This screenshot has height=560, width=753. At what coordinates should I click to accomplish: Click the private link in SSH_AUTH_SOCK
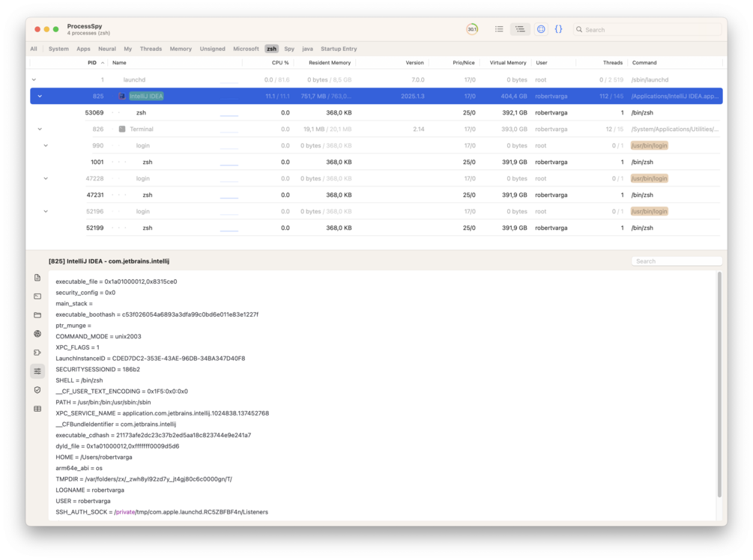pyautogui.click(x=125, y=512)
